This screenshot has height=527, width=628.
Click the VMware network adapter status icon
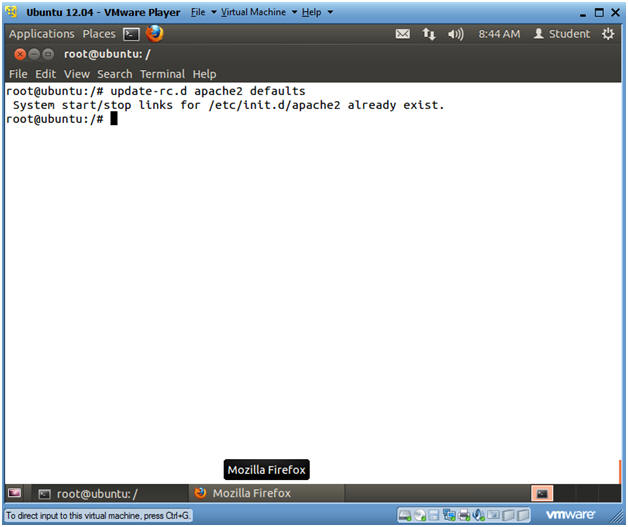pos(449,515)
